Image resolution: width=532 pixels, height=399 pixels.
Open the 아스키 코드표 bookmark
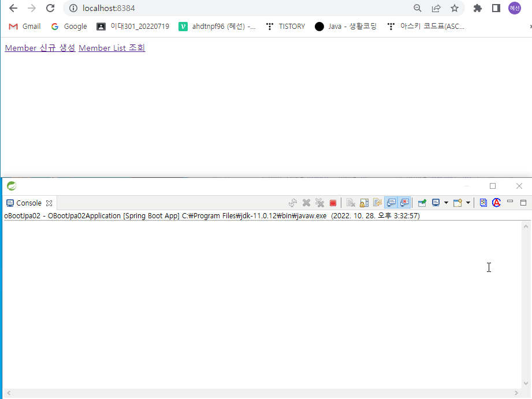tap(426, 27)
